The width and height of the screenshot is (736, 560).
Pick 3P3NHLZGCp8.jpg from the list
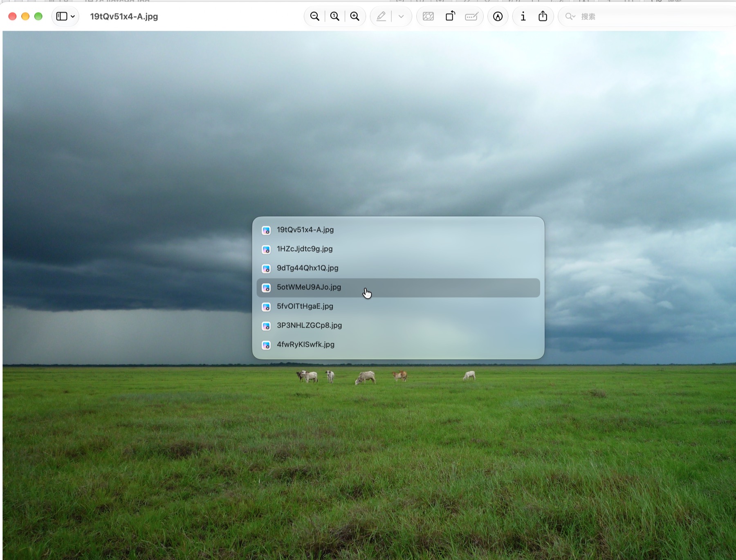coord(398,325)
